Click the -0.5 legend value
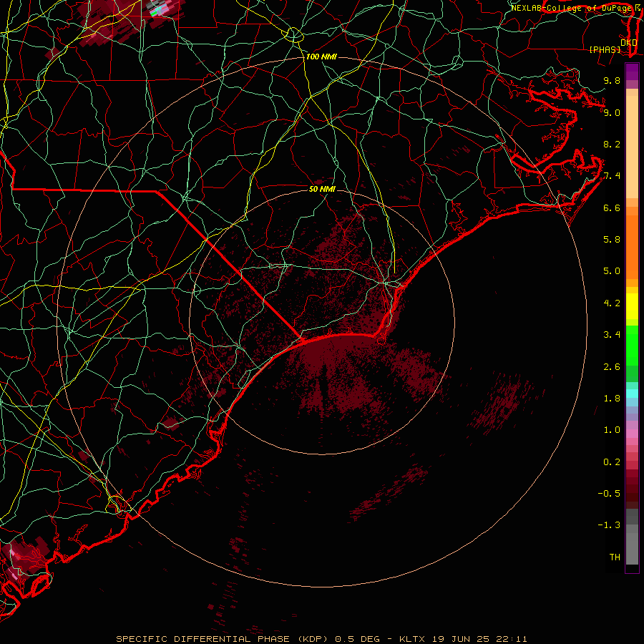Image resolution: width=644 pixels, height=644 pixels. (609, 494)
